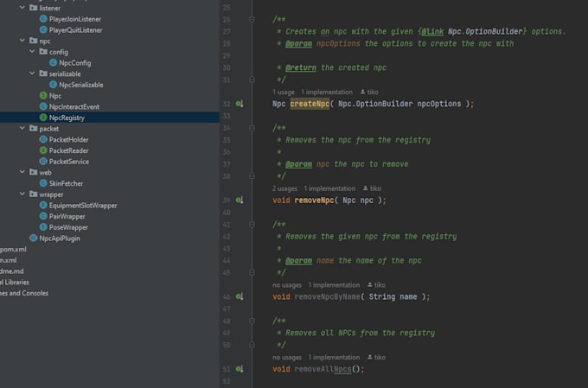Viewport: 588px width, 388px height.
Task: Click 'no usages' hint above removeAllNpcs
Action: point(287,358)
